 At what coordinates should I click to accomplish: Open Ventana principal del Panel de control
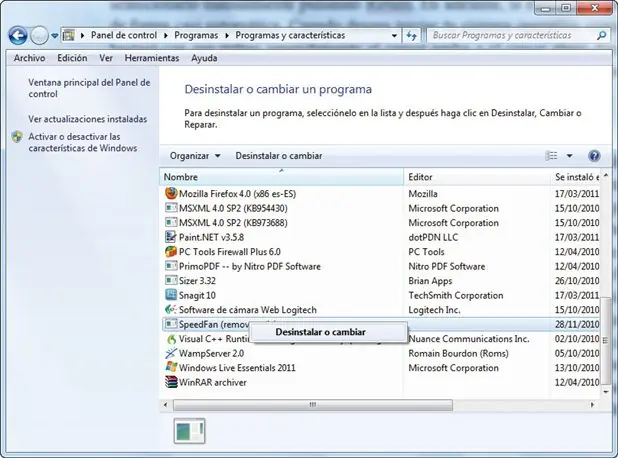pyautogui.click(x=89, y=88)
